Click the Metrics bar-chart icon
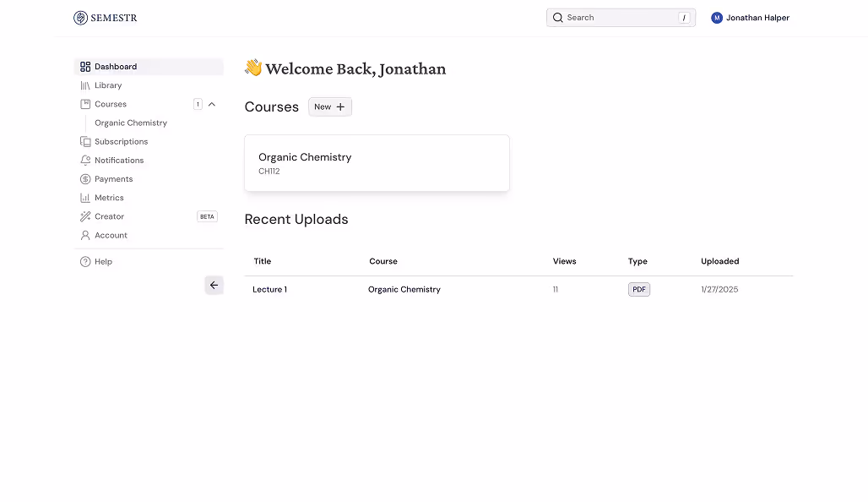The width and height of the screenshot is (868, 502). coord(85,198)
